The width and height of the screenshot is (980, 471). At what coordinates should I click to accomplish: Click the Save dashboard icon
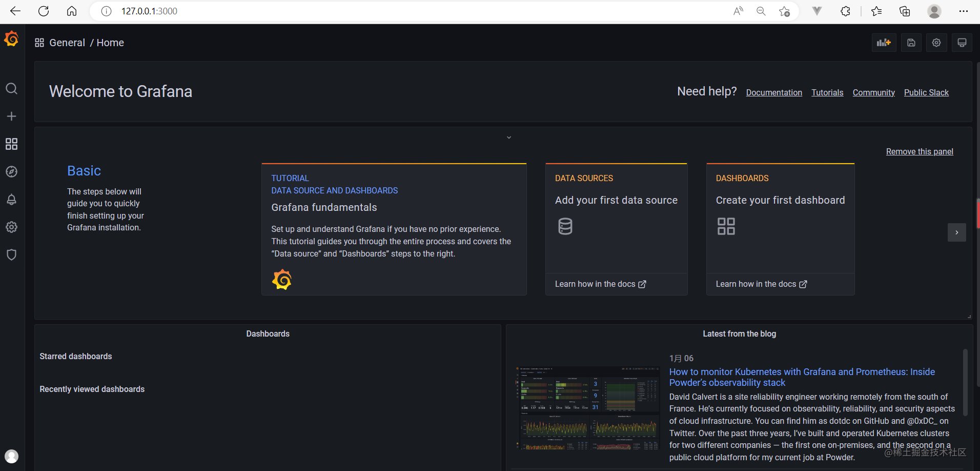[911, 43]
